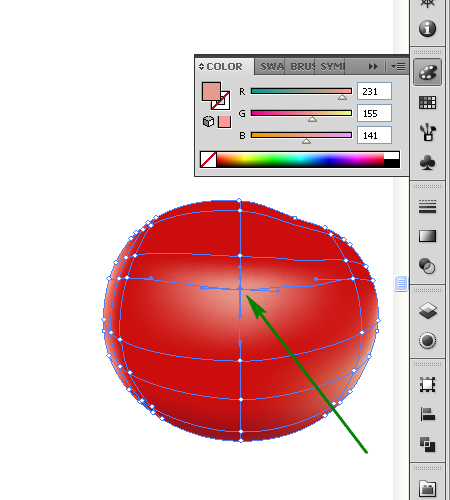Screen dimensions: 450x500
Task: Open the Swatches panel grid icon
Action: coord(427,102)
